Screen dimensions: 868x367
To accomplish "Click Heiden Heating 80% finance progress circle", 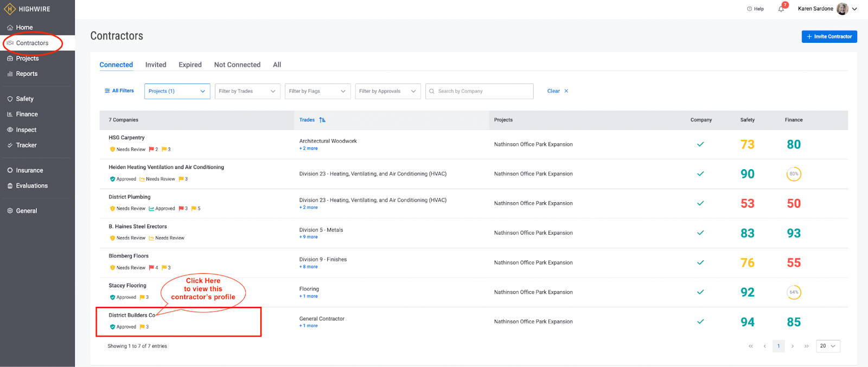I will tap(794, 174).
